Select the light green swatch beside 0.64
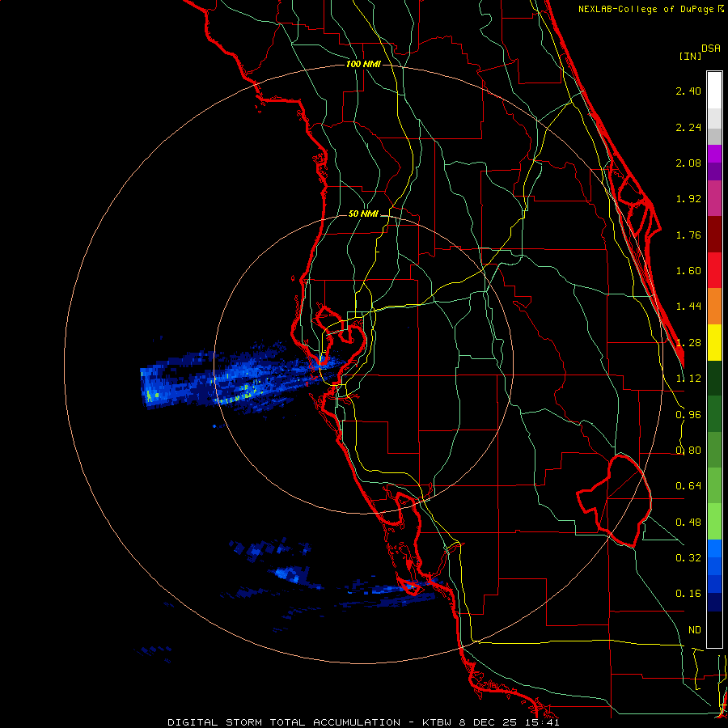The height and width of the screenshot is (728, 728). [x=714, y=485]
